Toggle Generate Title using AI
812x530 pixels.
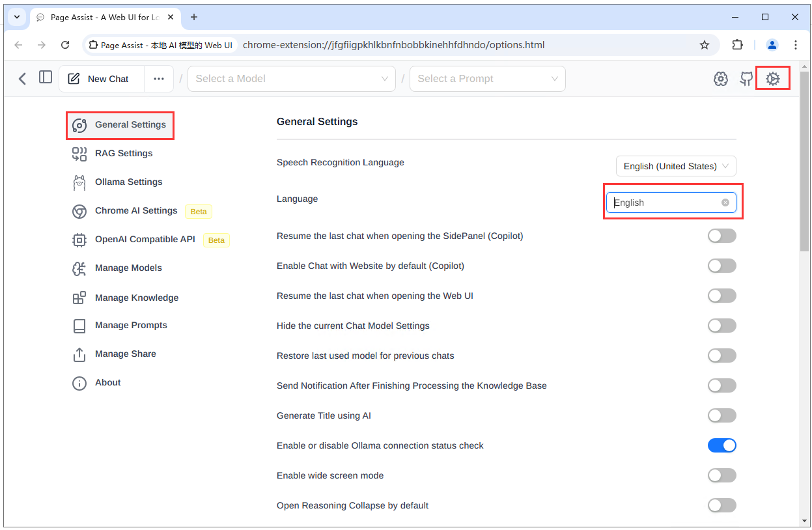click(722, 415)
